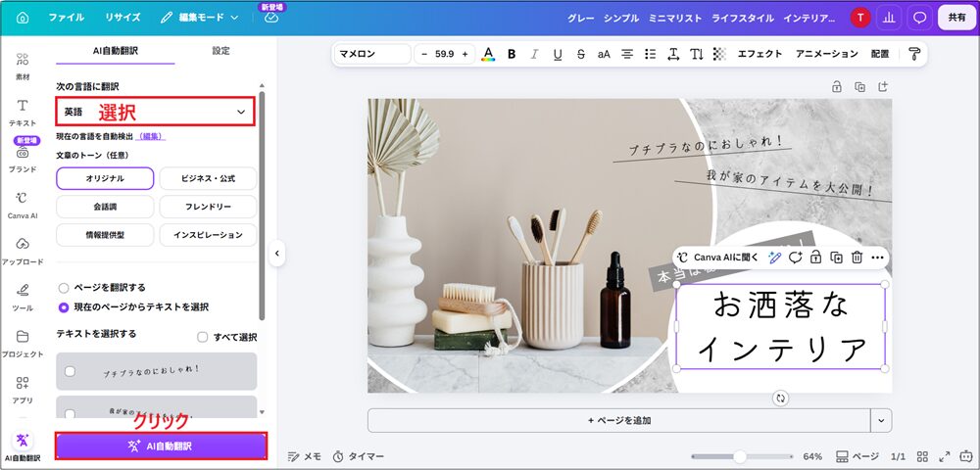
Task: Open text color picker
Action: coord(488,54)
